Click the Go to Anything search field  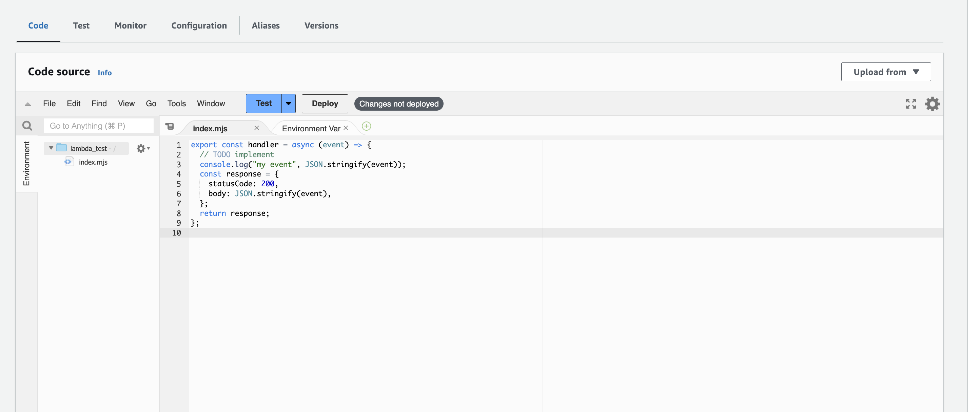(99, 126)
